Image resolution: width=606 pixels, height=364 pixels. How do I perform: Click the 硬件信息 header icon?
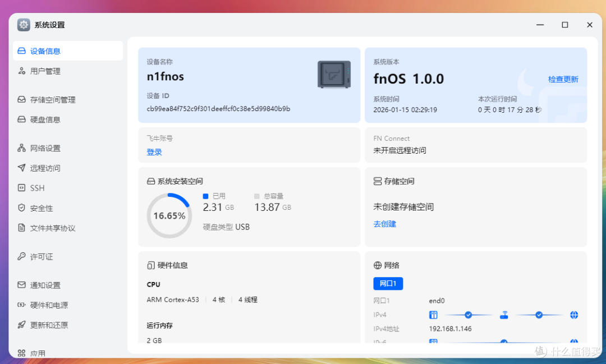click(x=151, y=265)
